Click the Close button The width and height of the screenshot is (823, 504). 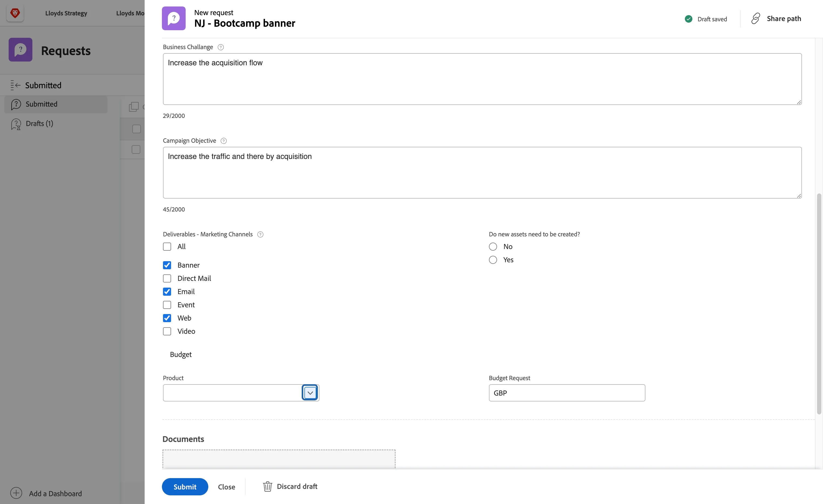226,487
